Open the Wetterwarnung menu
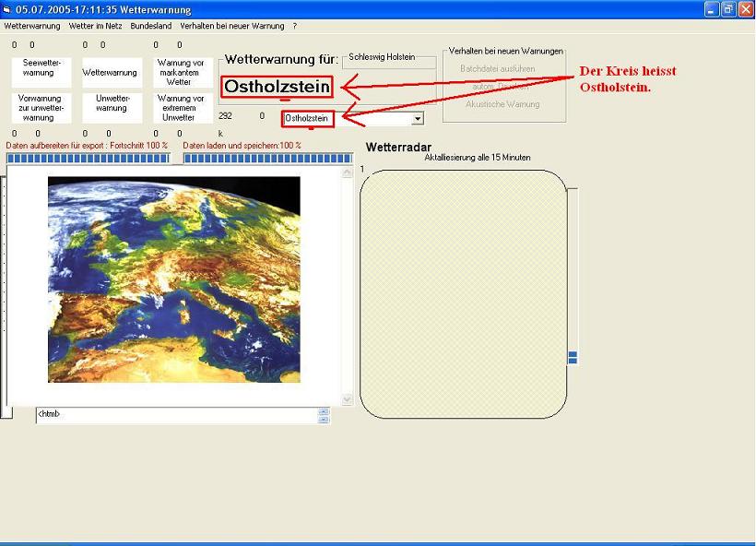Image resolution: width=756 pixels, height=546 pixels. click(32, 26)
